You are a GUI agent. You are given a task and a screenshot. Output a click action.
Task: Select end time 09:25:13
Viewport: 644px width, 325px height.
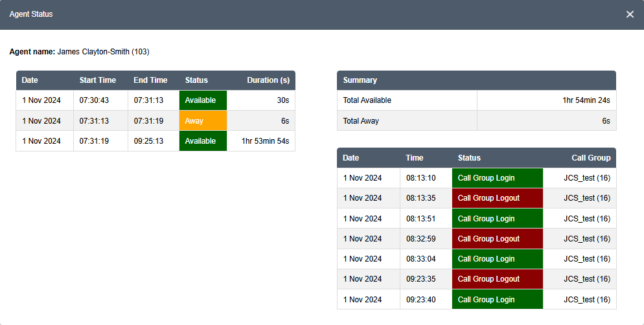[x=148, y=140]
